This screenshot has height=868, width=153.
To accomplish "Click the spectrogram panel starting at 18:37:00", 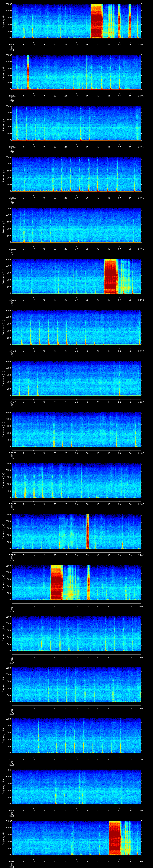I will [x=77, y=787].
